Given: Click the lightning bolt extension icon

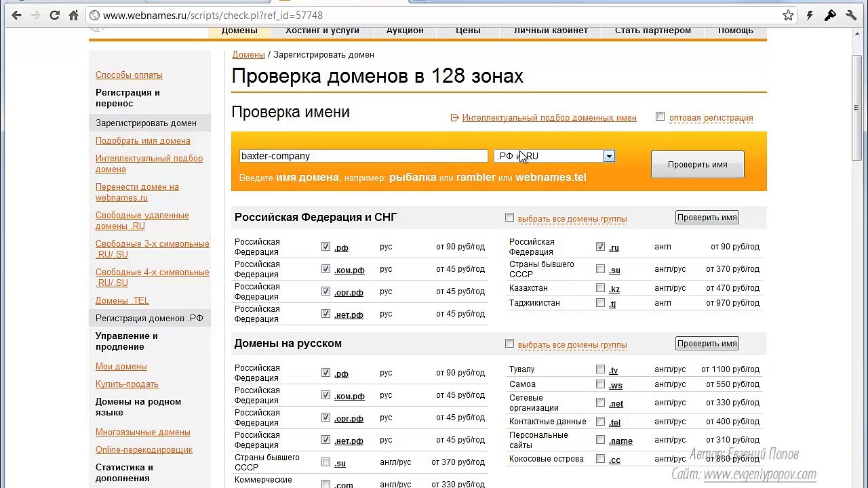Looking at the screenshot, I should [x=810, y=15].
